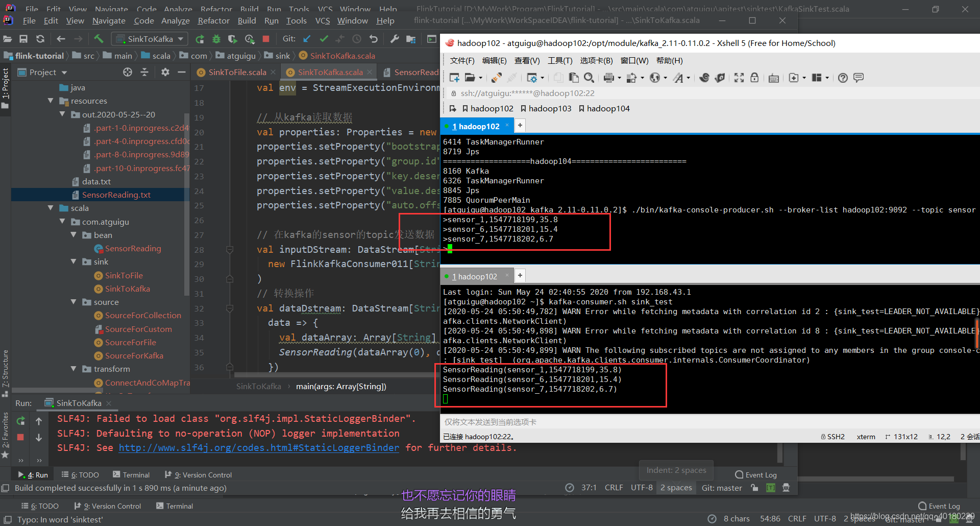Open the VCS menu
This screenshot has height=526, width=980.
(322, 20)
